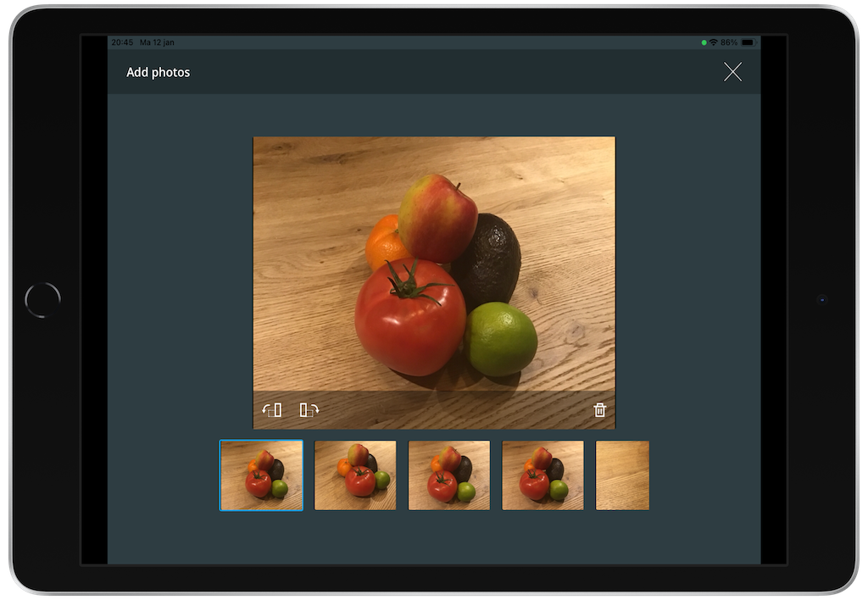This screenshot has width=868, height=600.
Task: Rotate the photo right (clockwise)
Action: (309, 410)
